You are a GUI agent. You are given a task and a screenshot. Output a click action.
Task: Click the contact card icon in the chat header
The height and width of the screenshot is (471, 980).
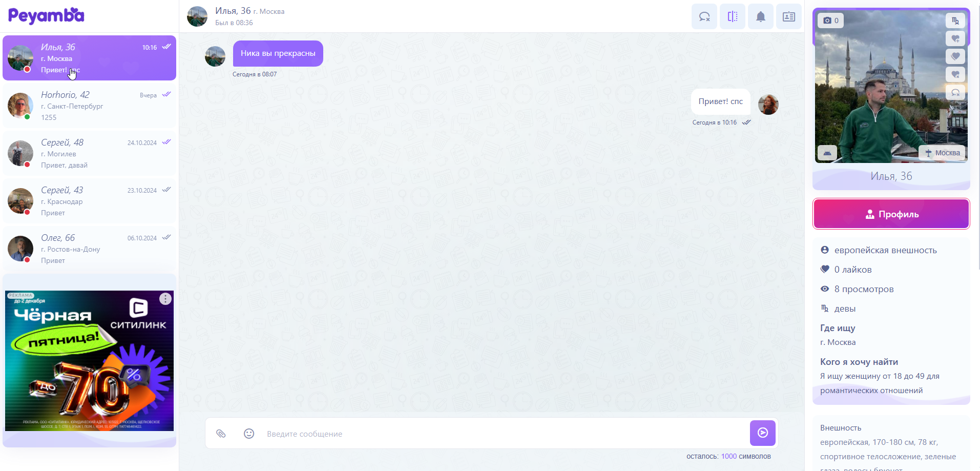tap(789, 17)
